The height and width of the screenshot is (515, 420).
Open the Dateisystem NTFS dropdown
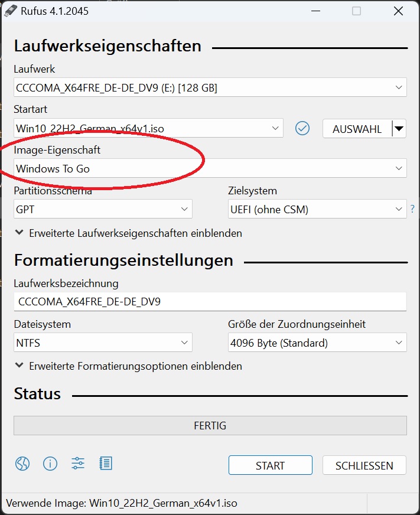pos(103,343)
